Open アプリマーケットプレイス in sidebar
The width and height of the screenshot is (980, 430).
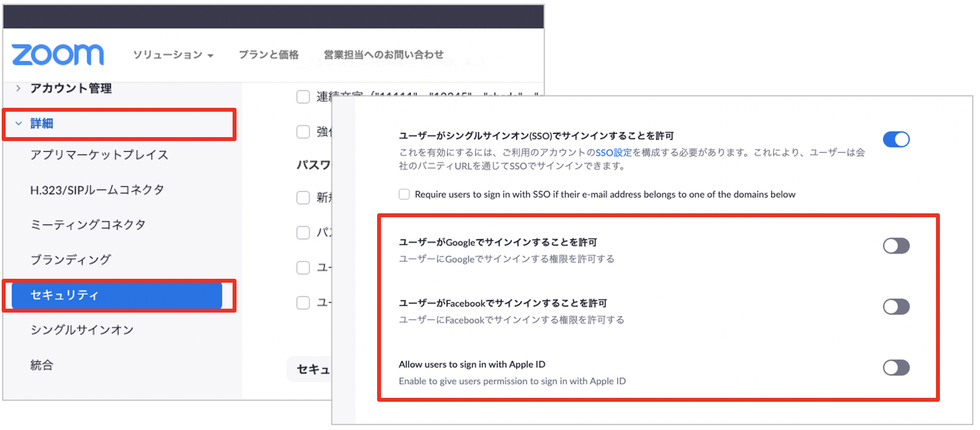pyautogui.click(x=99, y=155)
